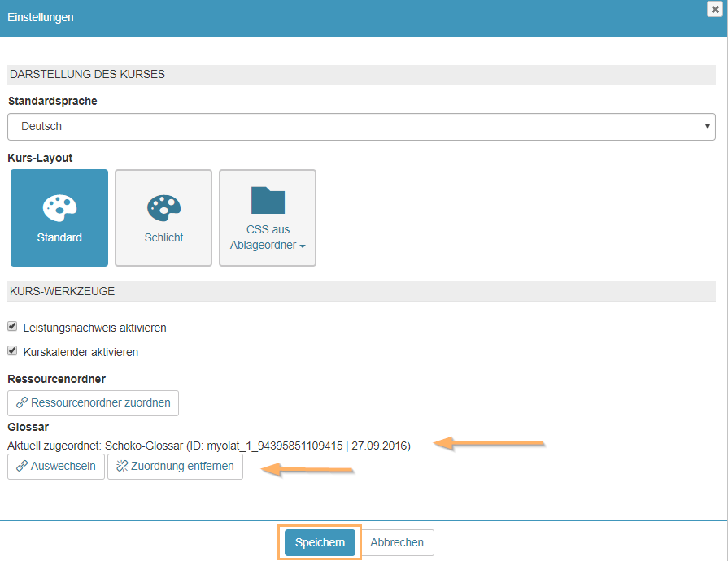Click the link icon on Auswechseln

[21, 467]
